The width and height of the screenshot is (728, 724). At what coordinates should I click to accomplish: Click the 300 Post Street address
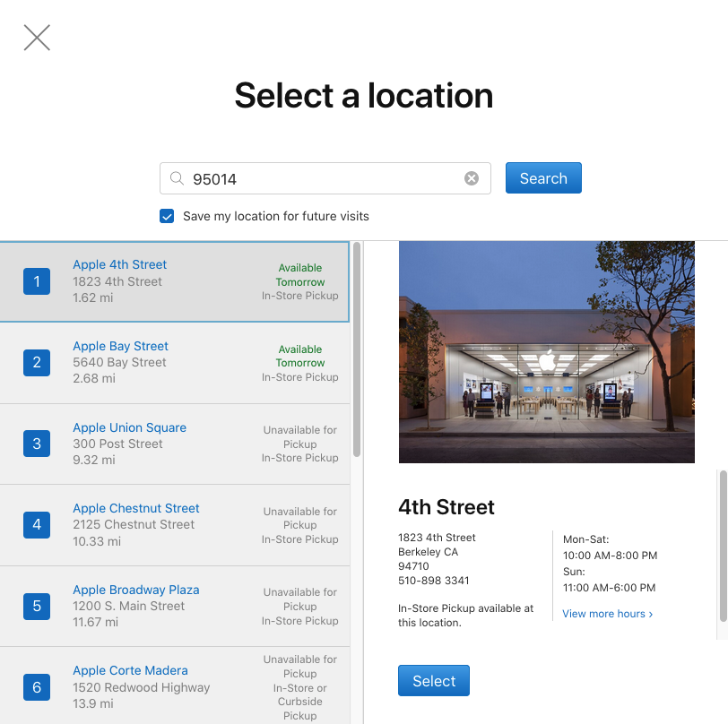(117, 444)
